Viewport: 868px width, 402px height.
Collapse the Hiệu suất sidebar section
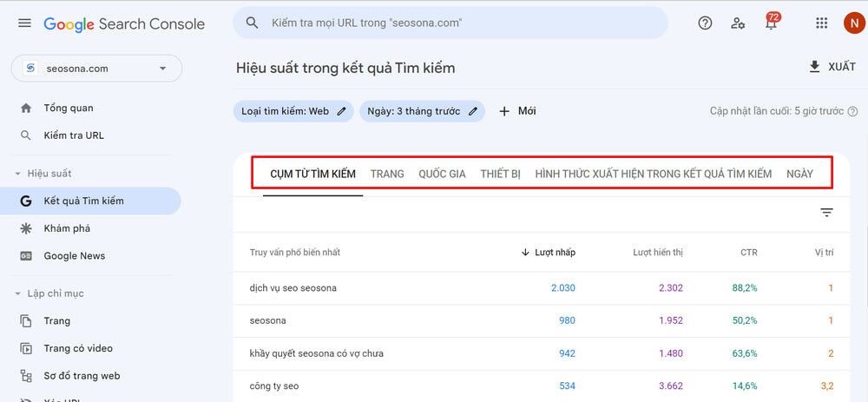18,174
